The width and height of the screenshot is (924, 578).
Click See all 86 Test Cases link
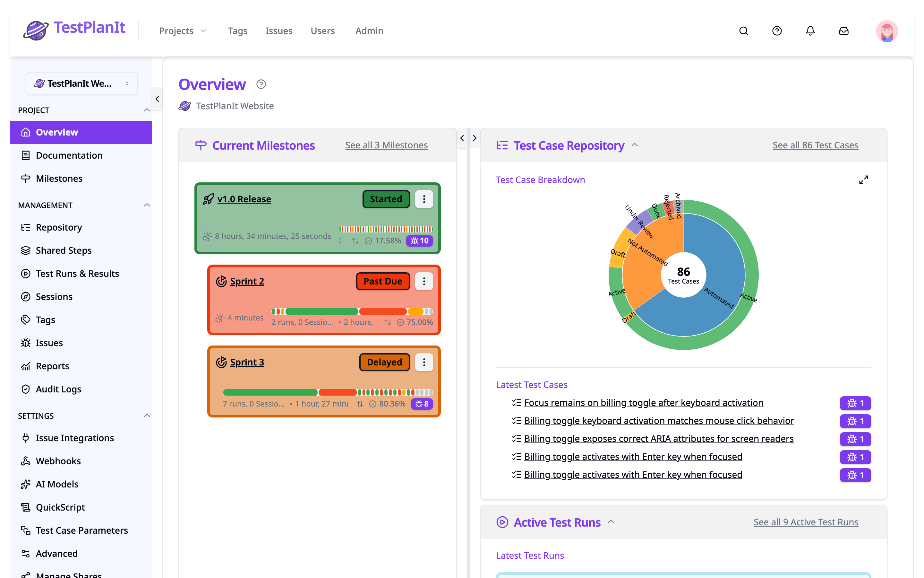(815, 145)
